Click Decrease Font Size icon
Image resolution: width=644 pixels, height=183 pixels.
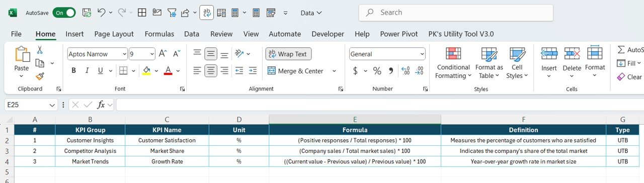(x=177, y=54)
